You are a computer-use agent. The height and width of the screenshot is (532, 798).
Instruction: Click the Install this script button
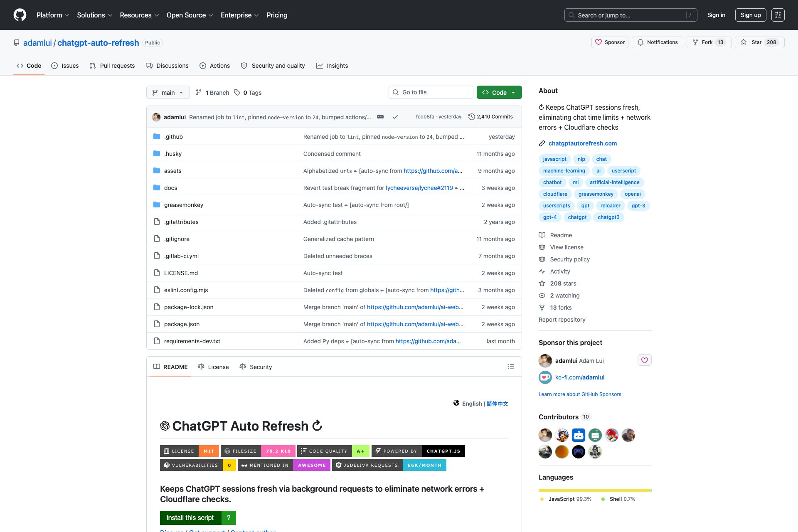coord(190,518)
